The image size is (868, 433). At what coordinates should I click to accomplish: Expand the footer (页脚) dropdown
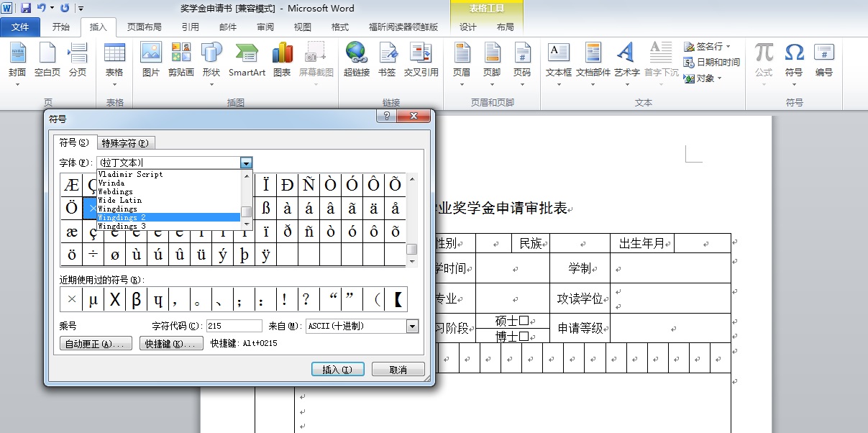[492, 84]
